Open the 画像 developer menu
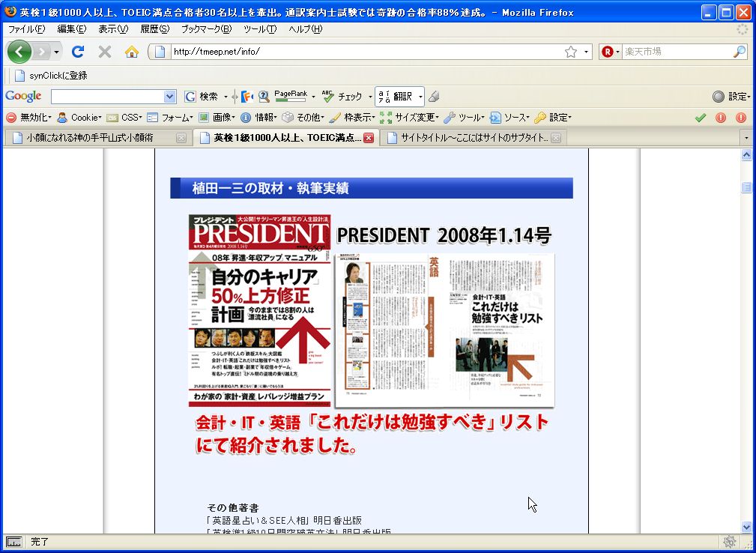This screenshot has width=756, height=553. tap(217, 117)
